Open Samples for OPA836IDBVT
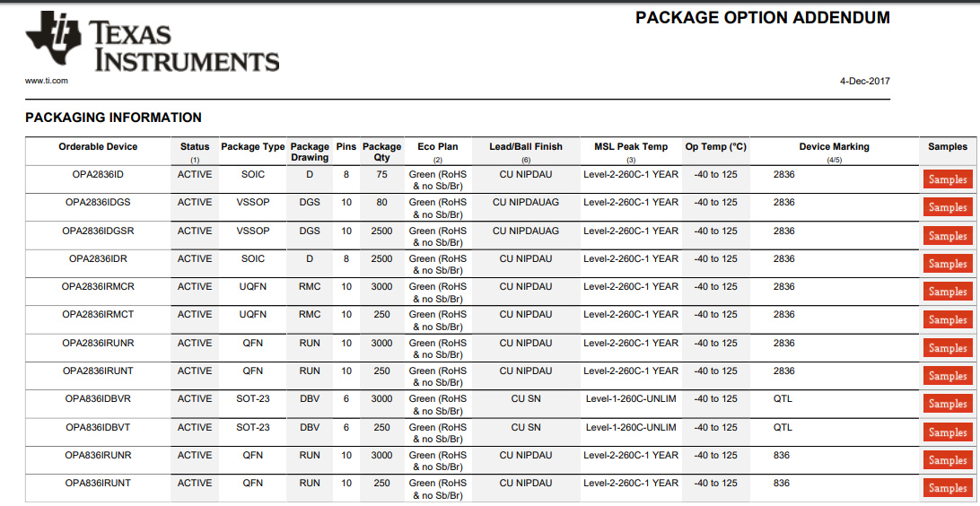This screenshot has width=980, height=506. pos(948,432)
